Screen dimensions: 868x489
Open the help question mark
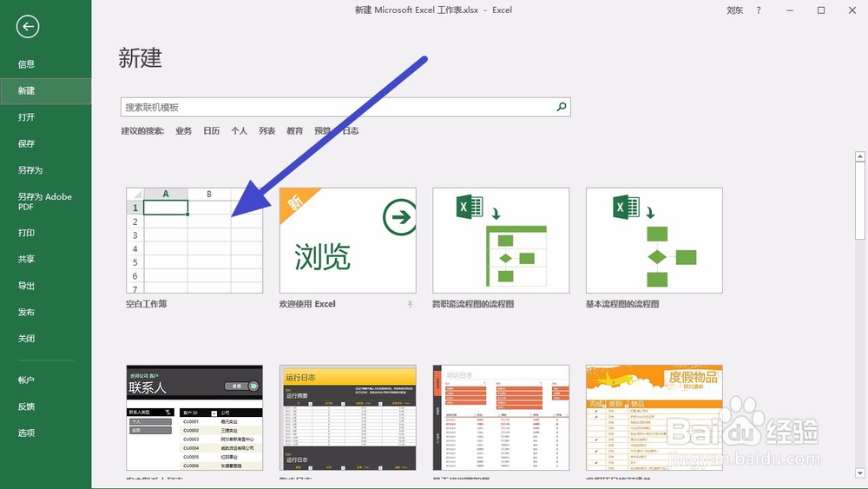(x=759, y=10)
